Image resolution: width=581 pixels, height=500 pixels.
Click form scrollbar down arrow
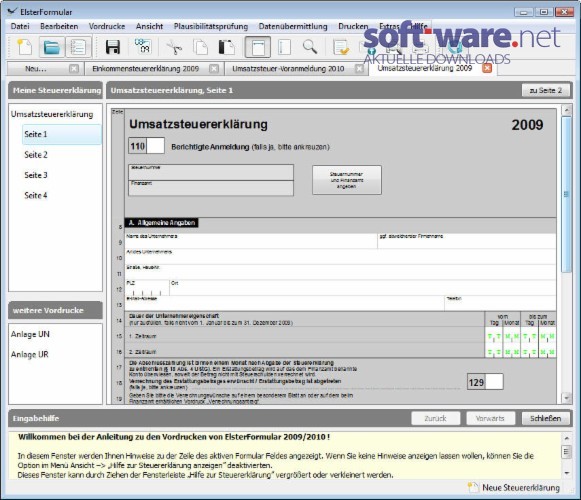566,398
